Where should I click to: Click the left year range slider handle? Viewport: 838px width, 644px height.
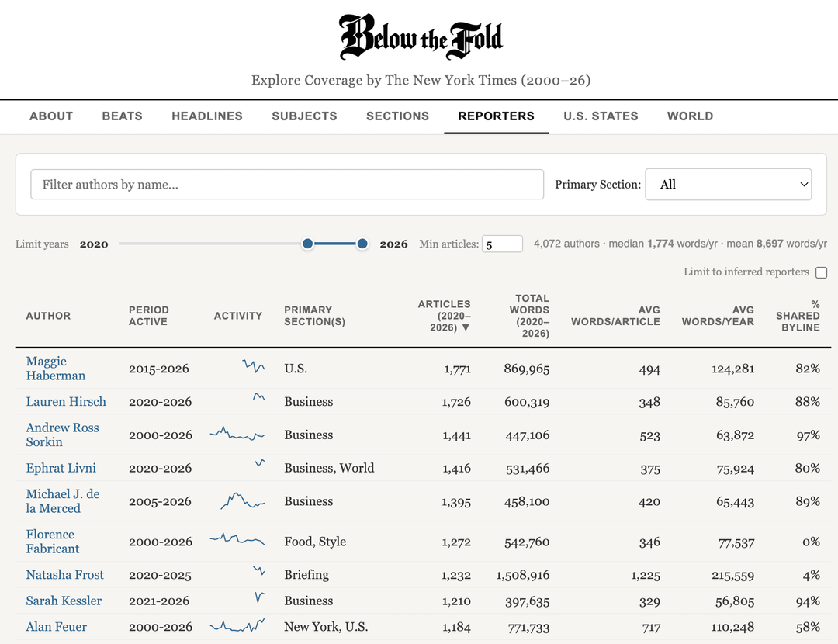(x=308, y=244)
